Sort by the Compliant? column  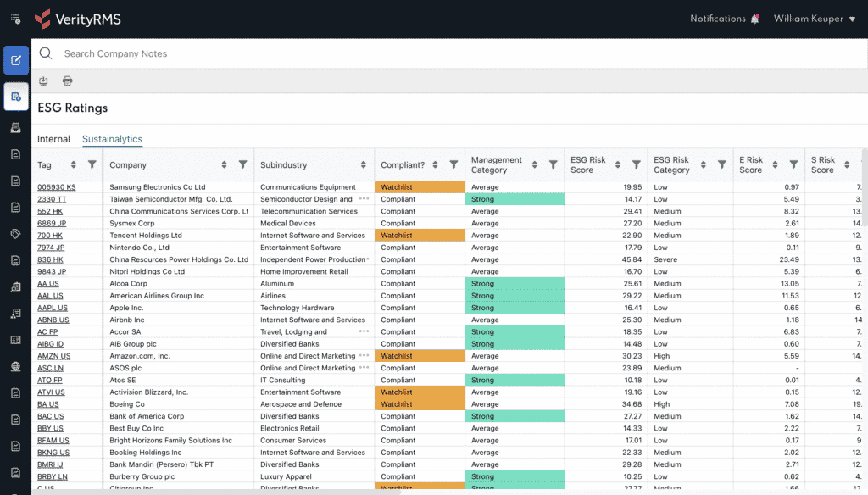point(435,164)
